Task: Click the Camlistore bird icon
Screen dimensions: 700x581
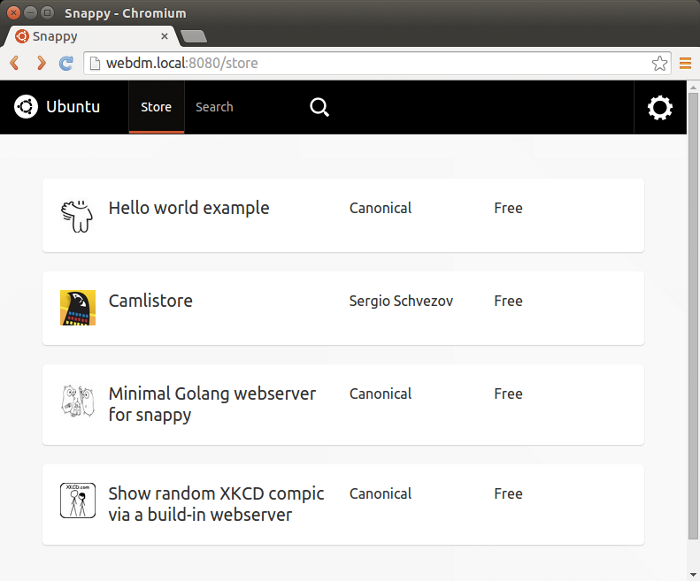Action: tap(77, 308)
